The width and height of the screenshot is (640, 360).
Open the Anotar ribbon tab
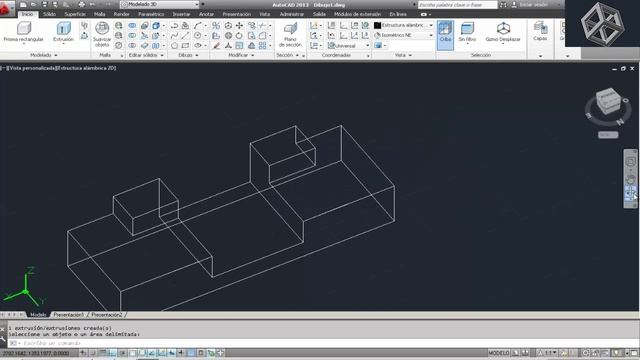206,14
